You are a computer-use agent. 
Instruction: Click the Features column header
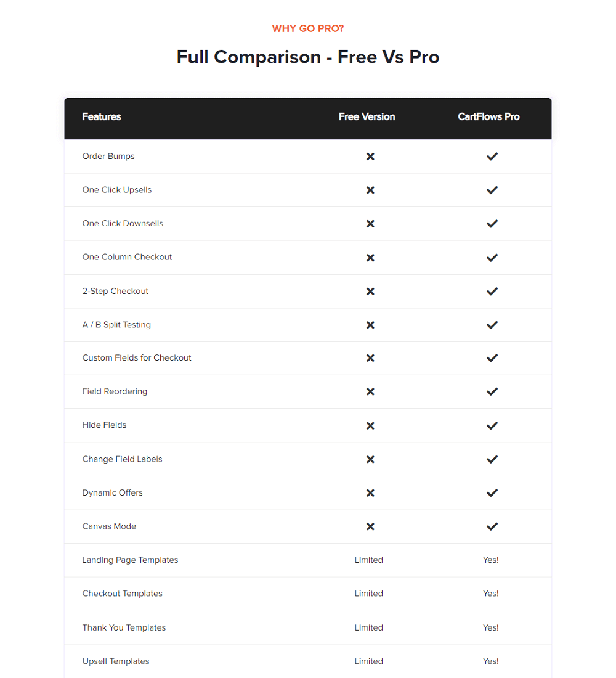[102, 116]
